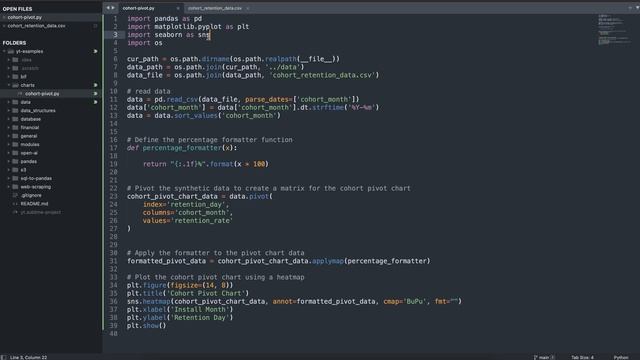640x360 pixels.
Task: Open the README.md file
Action: (x=34, y=204)
